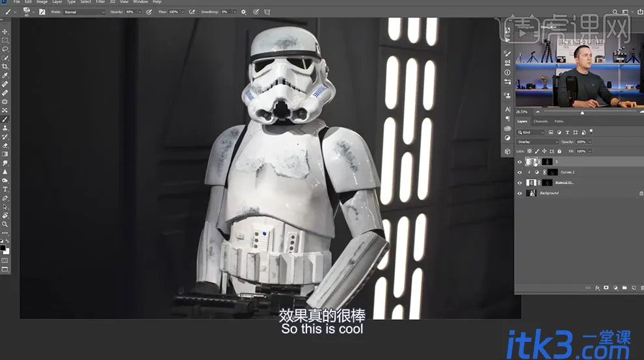This screenshot has height=360, width=644.
Task: Click the search icon at top right
Action: point(615,12)
